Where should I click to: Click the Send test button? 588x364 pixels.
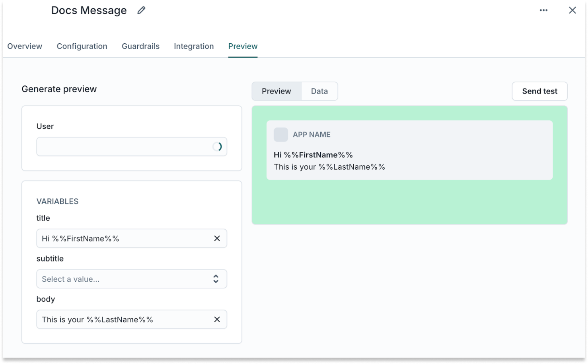pos(539,91)
